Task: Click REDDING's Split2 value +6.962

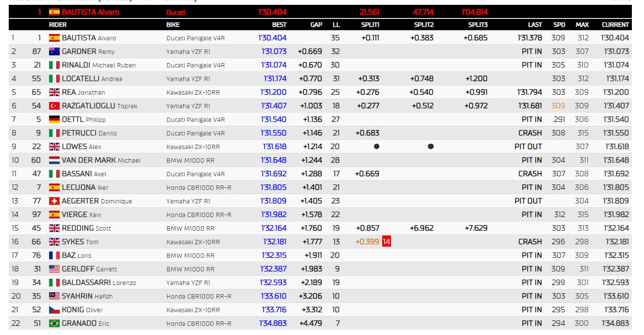Action: [x=422, y=228]
